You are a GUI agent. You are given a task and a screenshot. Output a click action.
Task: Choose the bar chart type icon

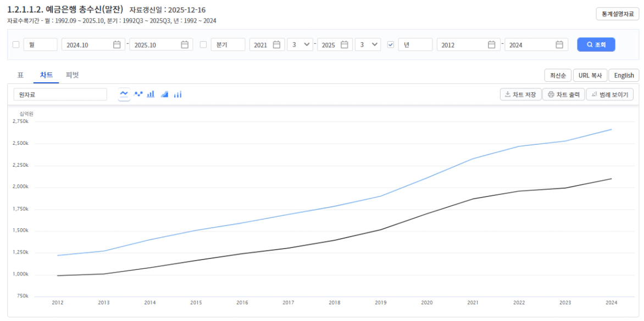[x=151, y=94]
